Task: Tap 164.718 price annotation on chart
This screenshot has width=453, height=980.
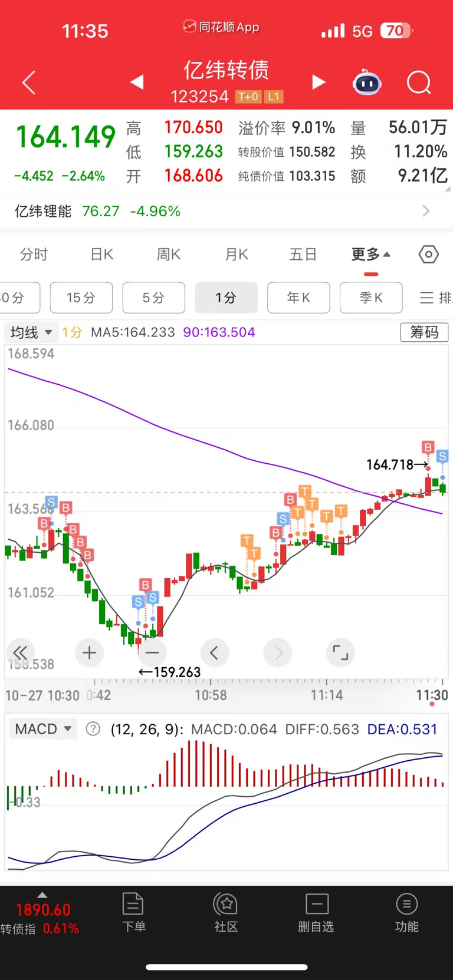Action: pos(398,465)
